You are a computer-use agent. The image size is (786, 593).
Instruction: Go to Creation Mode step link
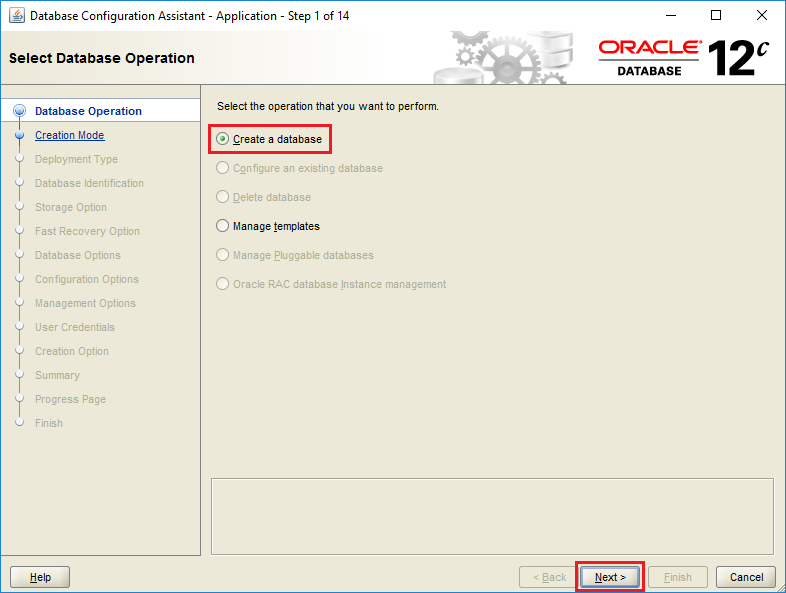[70, 135]
